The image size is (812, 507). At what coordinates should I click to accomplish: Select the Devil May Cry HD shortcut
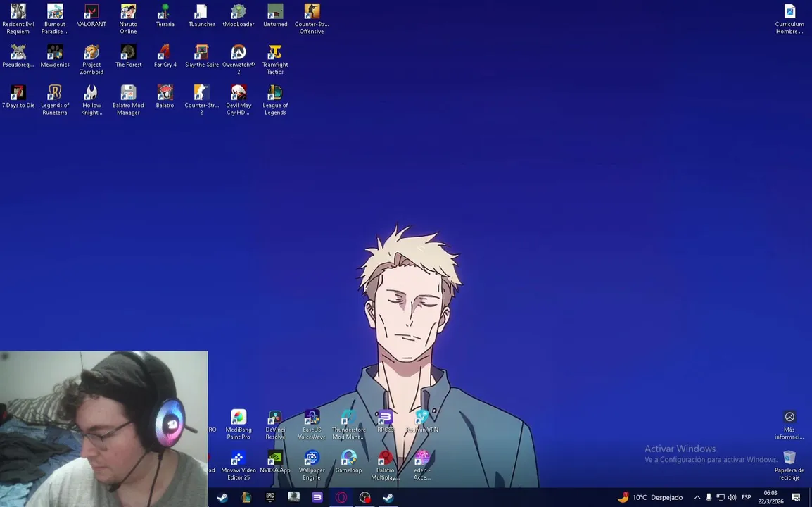[x=239, y=99]
